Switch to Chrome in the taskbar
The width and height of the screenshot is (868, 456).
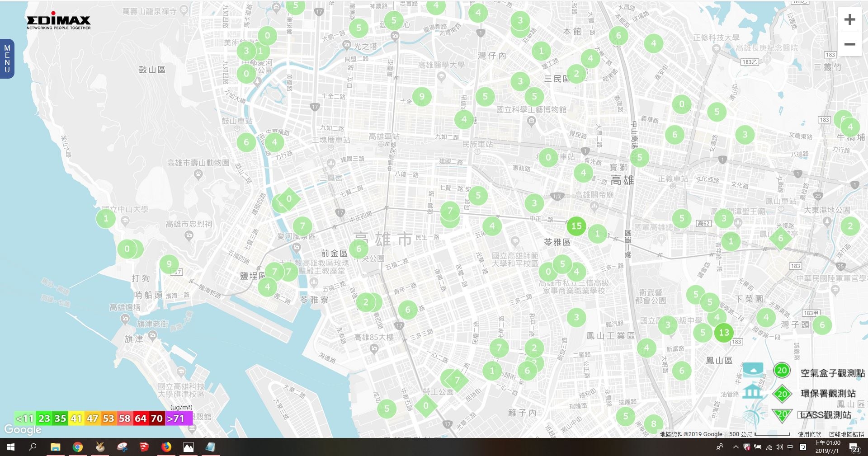[x=78, y=447]
